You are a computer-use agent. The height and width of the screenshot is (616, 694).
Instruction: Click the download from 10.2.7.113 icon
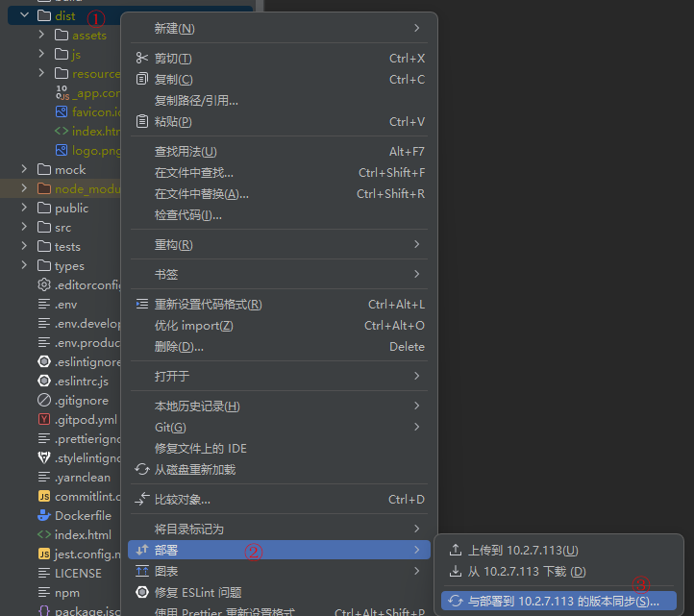[x=456, y=572]
